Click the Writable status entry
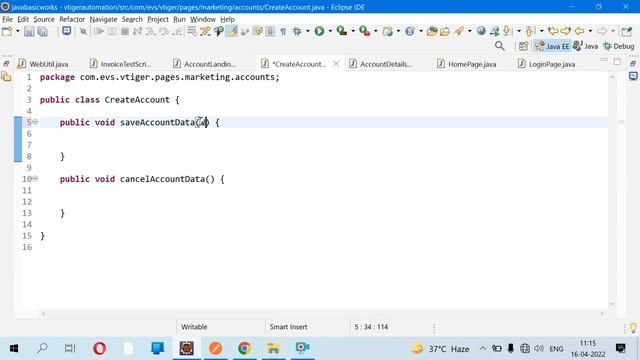 click(194, 327)
